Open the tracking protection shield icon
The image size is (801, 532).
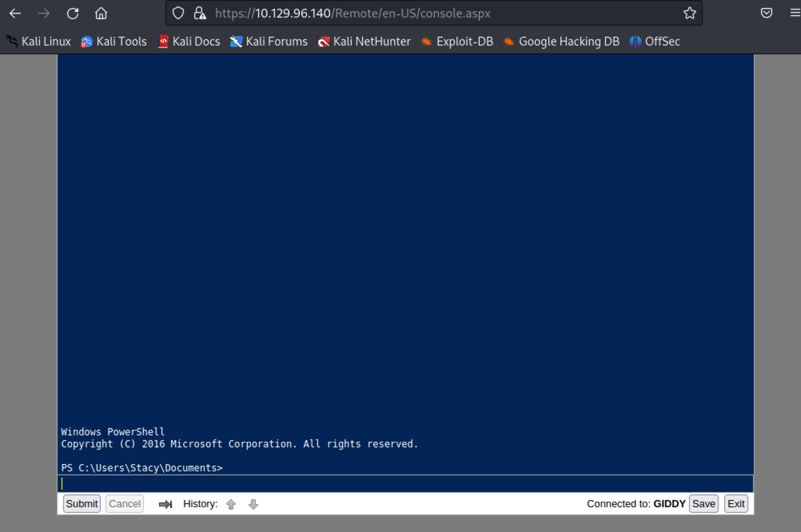[x=178, y=13]
